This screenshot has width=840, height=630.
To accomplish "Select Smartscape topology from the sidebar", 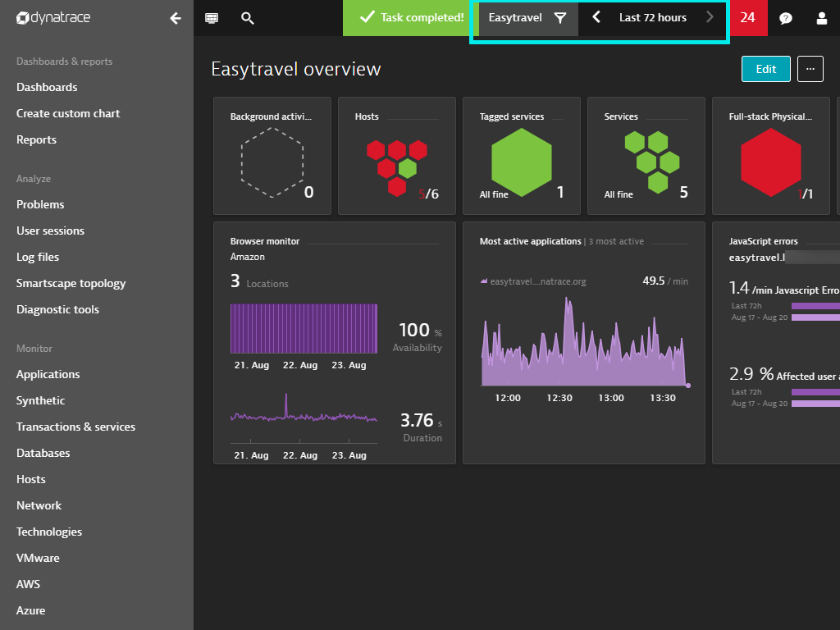I will [x=71, y=283].
